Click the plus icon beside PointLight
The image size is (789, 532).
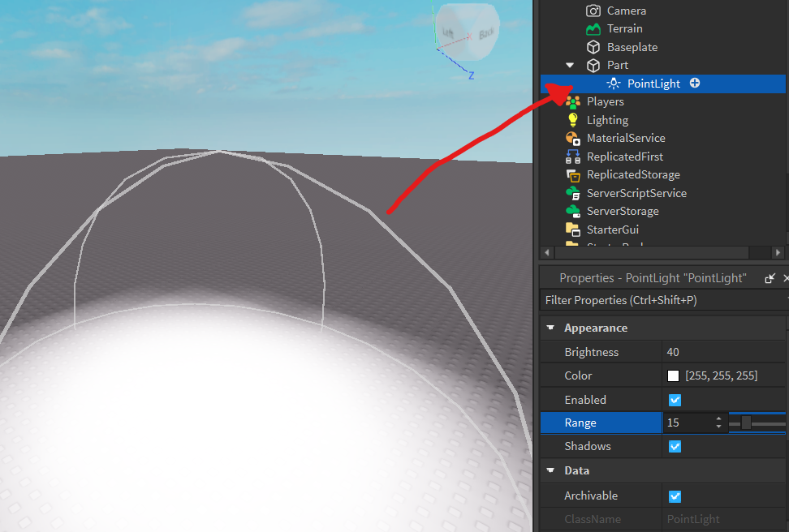(x=695, y=83)
